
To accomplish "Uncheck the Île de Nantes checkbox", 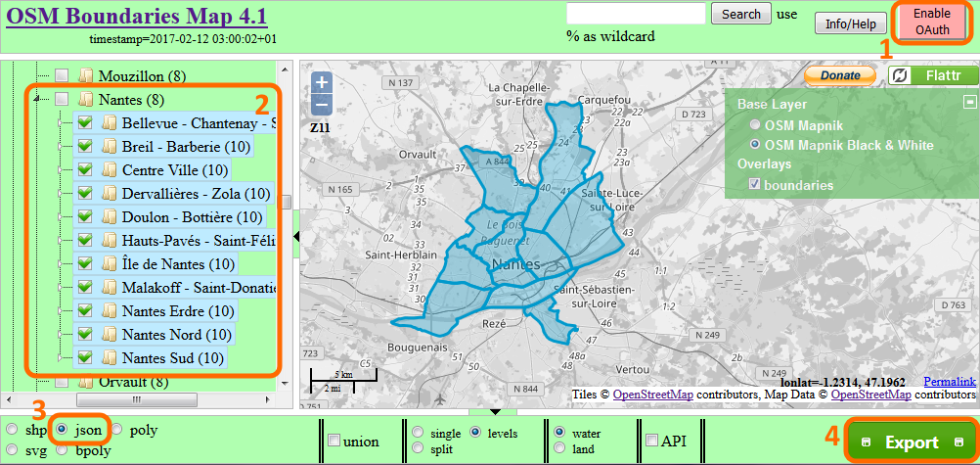I will [84, 263].
